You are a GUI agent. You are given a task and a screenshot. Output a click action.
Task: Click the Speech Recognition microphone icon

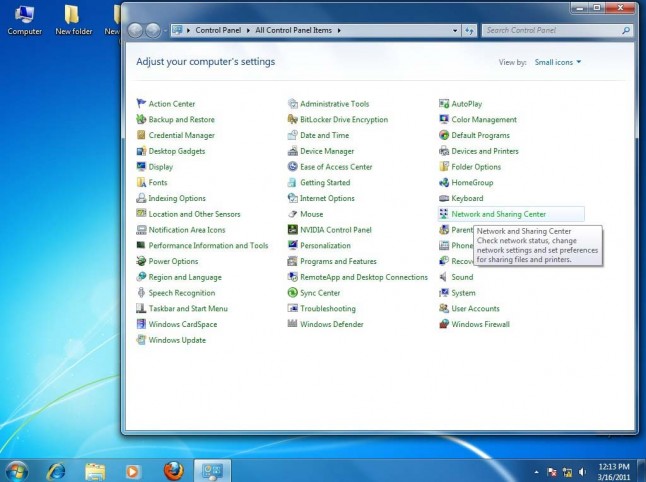click(x=141, y=292)
